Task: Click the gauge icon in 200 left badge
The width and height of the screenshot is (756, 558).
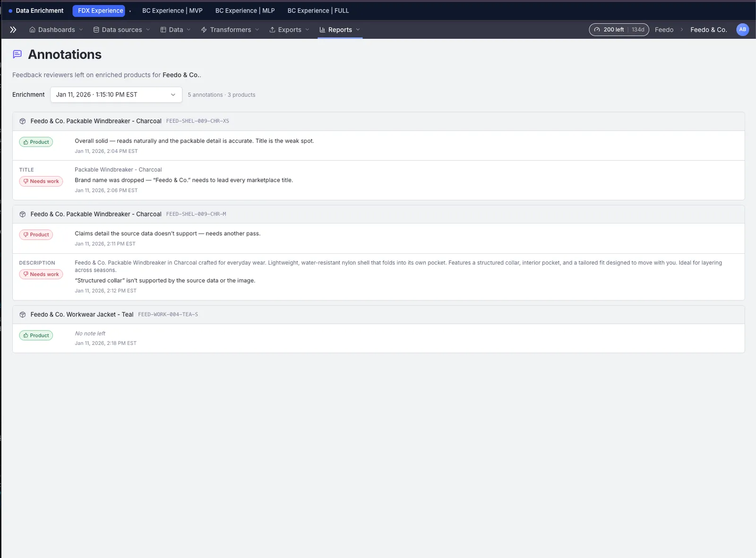Action: [x=597, y=29]
